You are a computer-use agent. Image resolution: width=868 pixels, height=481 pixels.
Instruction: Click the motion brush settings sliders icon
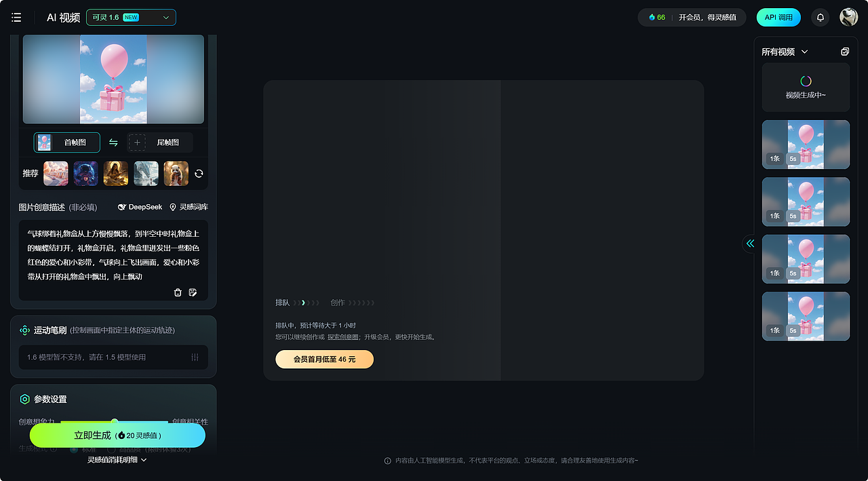point(195,358)
